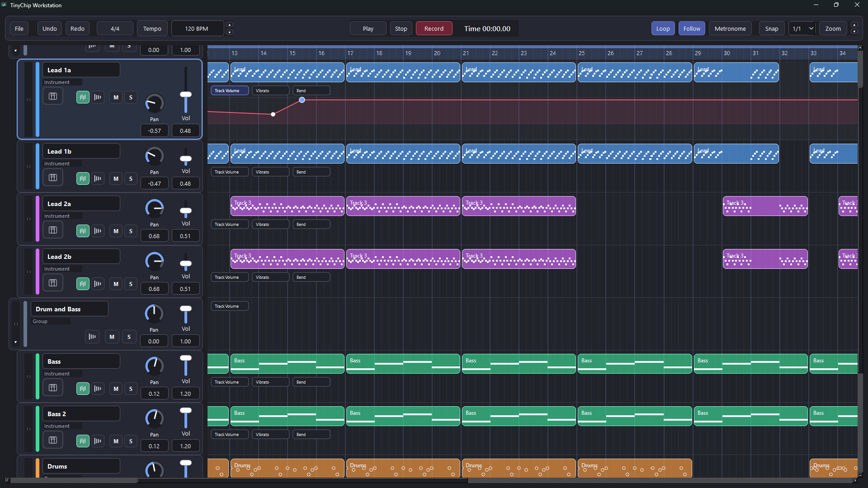This screenshot has width=868, height=488.
Task: Collapse the top group above Lead 1a
Action: (15, 51)
